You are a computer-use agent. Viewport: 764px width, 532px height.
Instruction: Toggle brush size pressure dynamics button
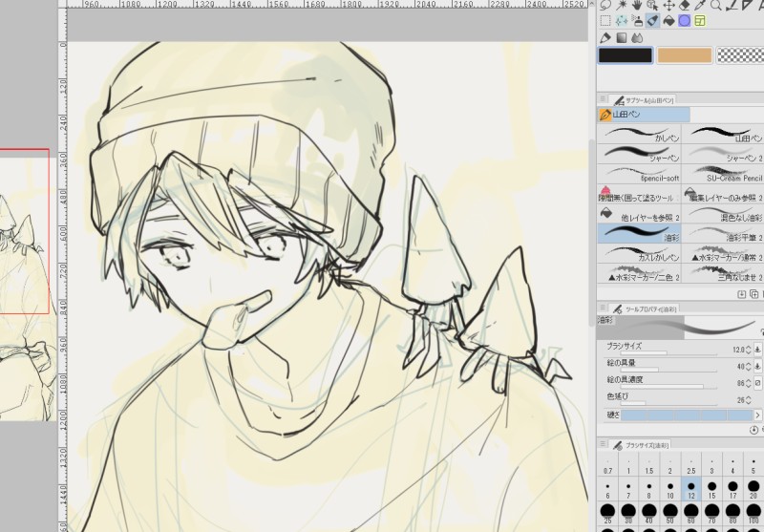pyautogui.click(x=756, y=351)
